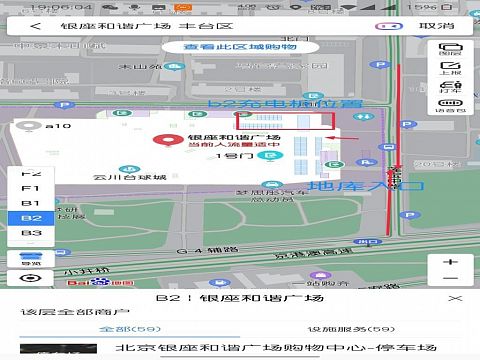Close the B2 merchant panel
Image resolution: width=480 pixels, height=360 pixels.
tap(455, 298)
